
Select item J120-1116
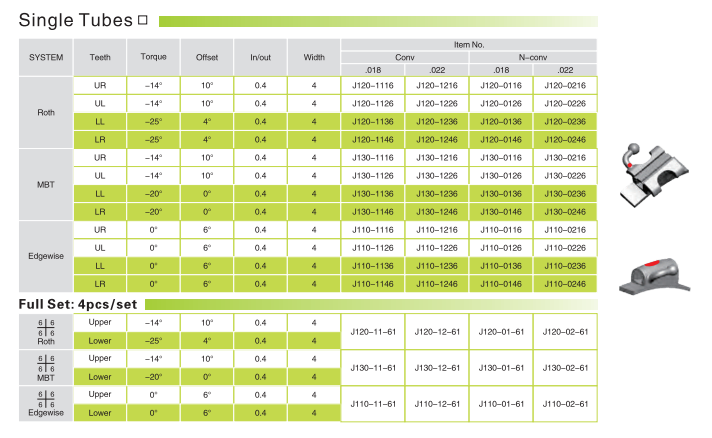373,85
